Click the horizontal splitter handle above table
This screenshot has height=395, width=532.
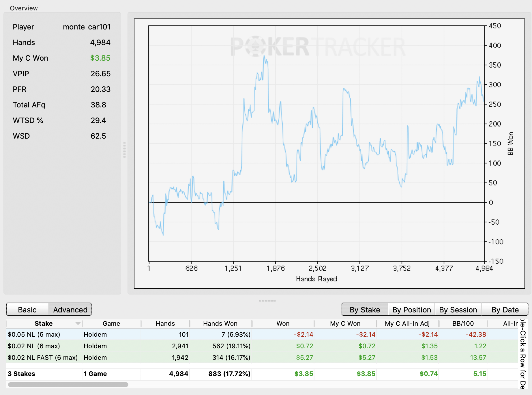click(x=267, y=301)
